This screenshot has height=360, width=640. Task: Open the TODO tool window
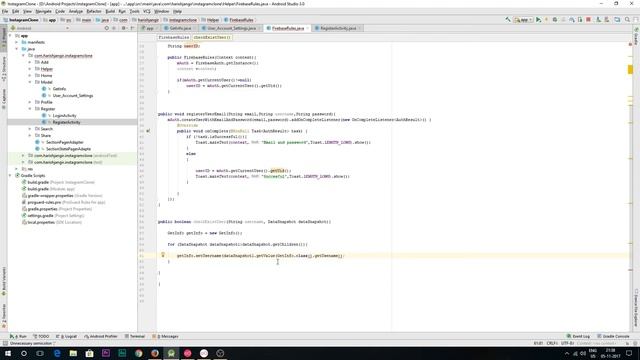(x=41, y=336)
